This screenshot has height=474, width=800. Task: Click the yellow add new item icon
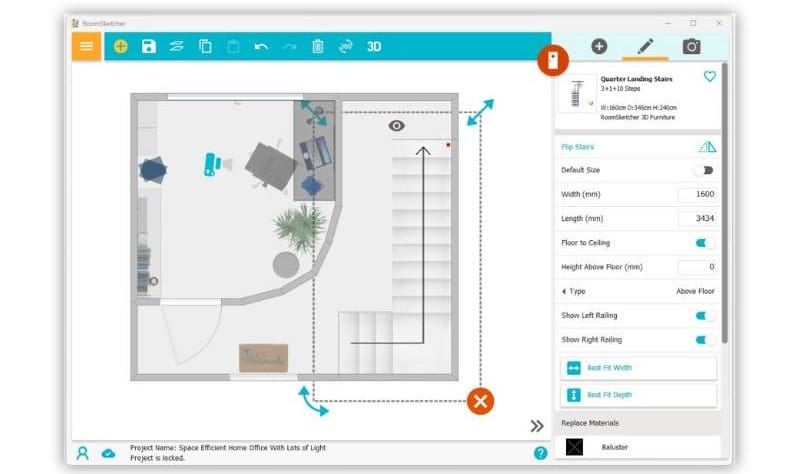pyautogui.click(x=120, y=46)
